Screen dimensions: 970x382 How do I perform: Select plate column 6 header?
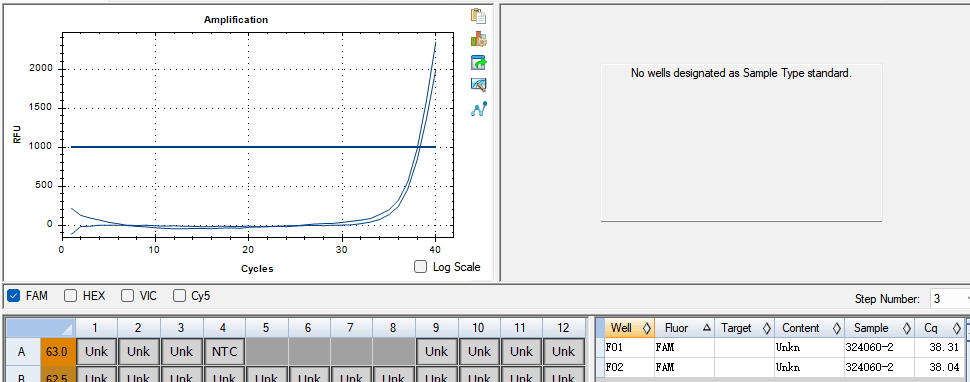[309, 328]
